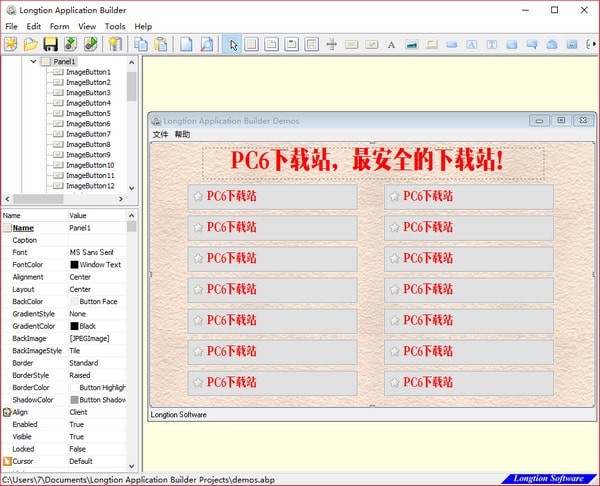Click the Visible property row
The height and width of the screenshot is (486, 600).
click(64, 437)
